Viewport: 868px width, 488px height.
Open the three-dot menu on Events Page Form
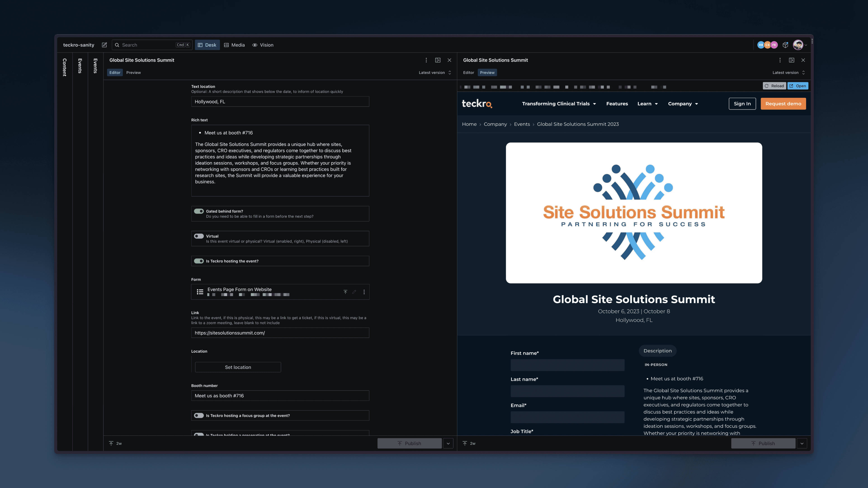point(364,292)
